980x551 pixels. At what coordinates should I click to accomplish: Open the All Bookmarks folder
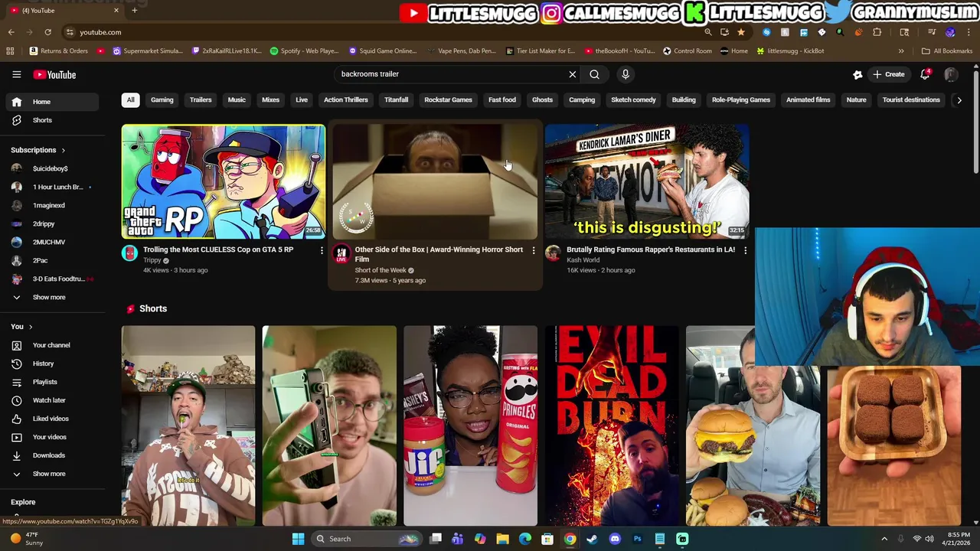click(x=947, y=51)
